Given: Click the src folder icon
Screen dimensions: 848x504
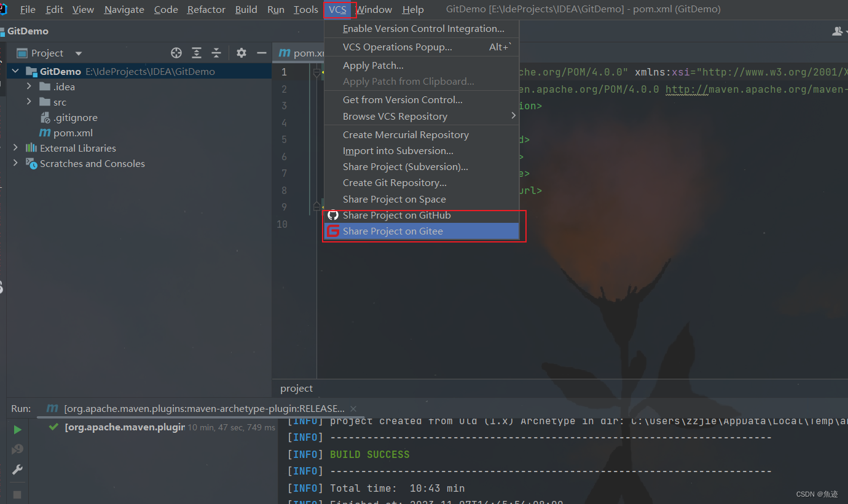Looking at the screenshot, I should [x=45, y=102].
